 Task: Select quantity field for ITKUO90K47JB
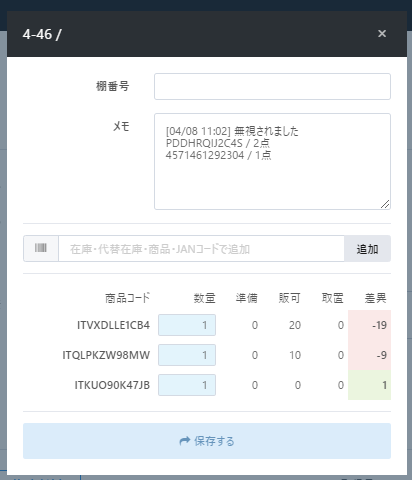point(187,385)
